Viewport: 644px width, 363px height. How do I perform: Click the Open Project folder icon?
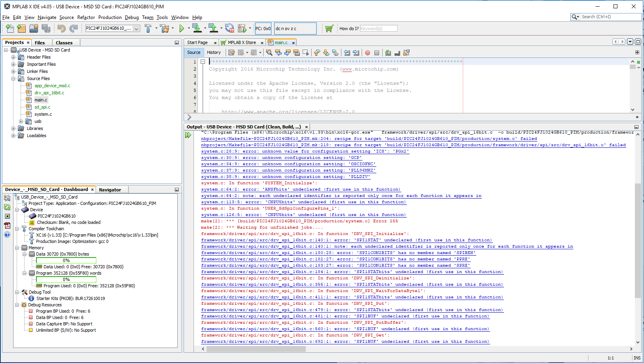coord(34,28)
